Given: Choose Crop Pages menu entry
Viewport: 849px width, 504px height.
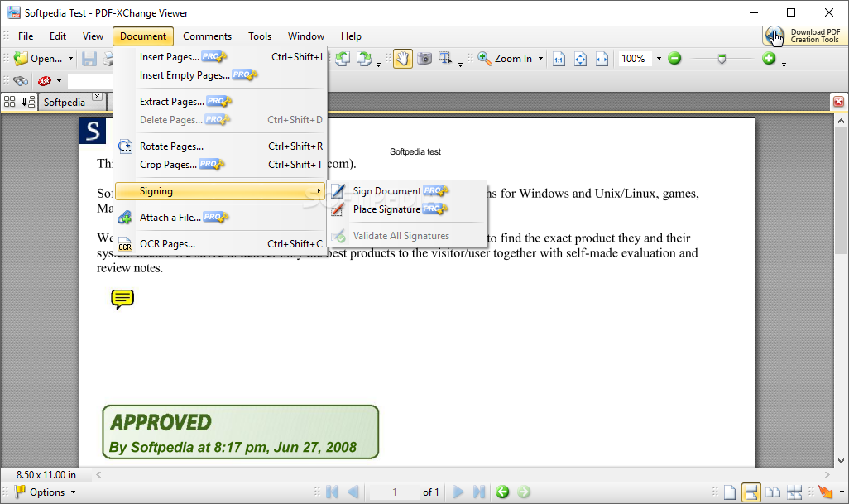Looking at the screenshot, I should pyautogui.click(x=220, y=165).
